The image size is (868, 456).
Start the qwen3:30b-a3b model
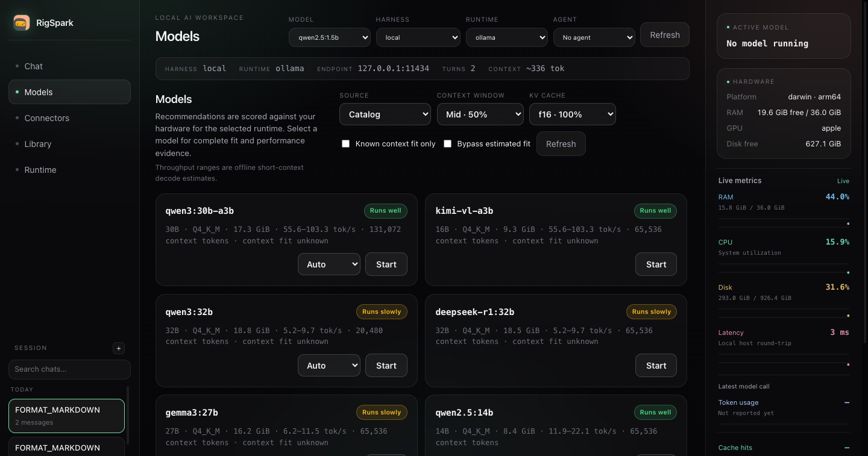(386, 264)
